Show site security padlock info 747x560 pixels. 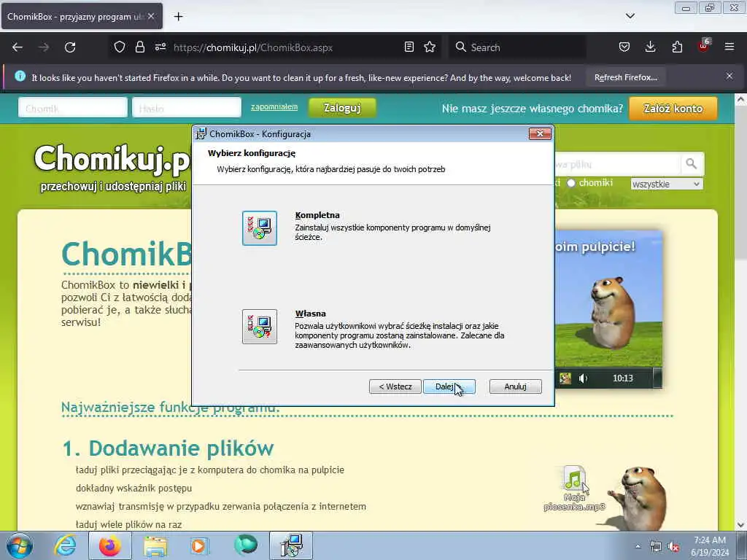[139, 47]
